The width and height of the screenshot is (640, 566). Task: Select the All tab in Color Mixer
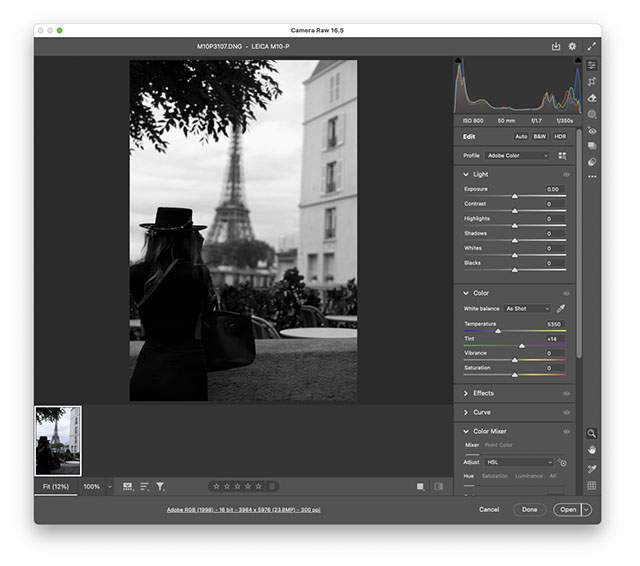coord(553,476)
